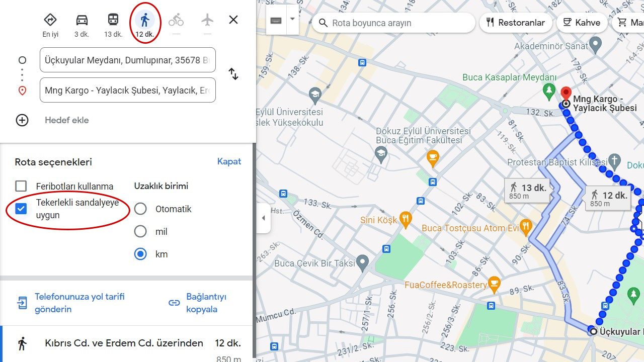Click 'Hedef ekle' text to add destination
The height and width of the screenshot is (362, 644).
67,120
